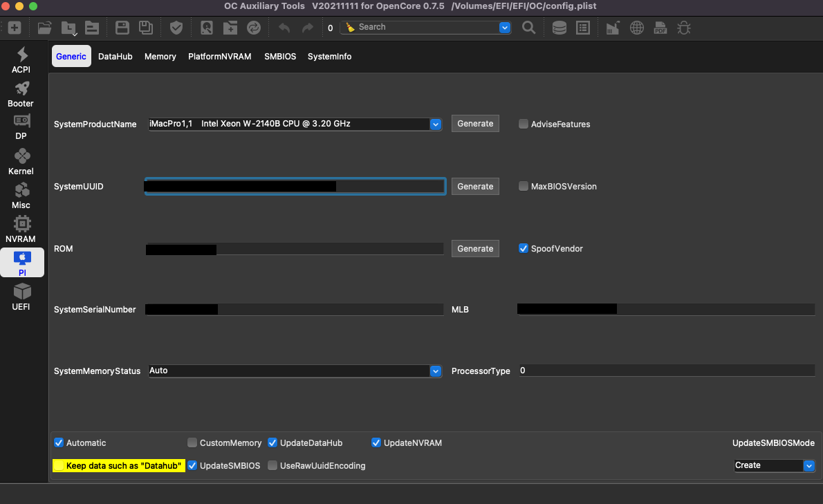Open the NVRAM chip section

[x=21, y=230]
